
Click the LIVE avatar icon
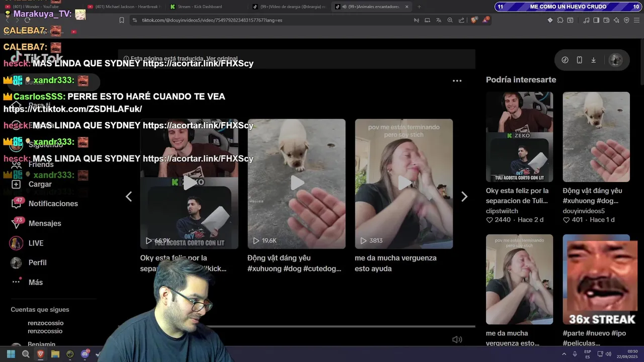pyautogui.click(x=16, y=243)
